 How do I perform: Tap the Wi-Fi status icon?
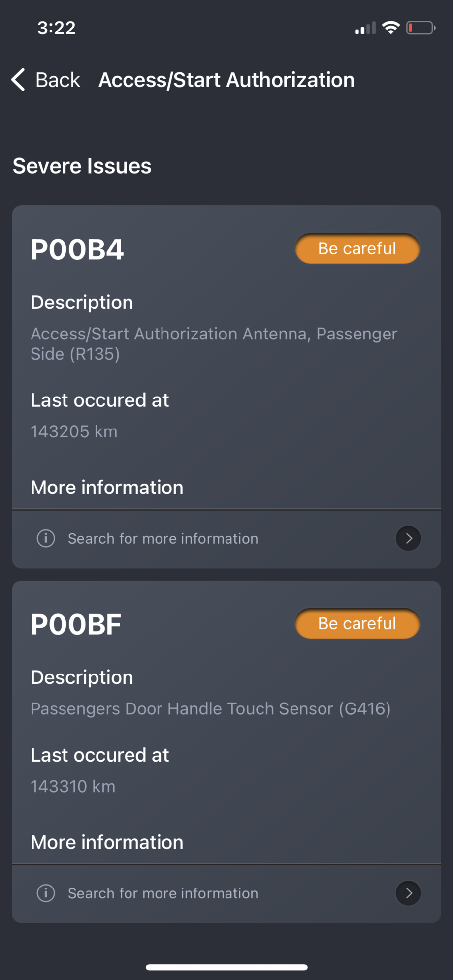(391, 28)
